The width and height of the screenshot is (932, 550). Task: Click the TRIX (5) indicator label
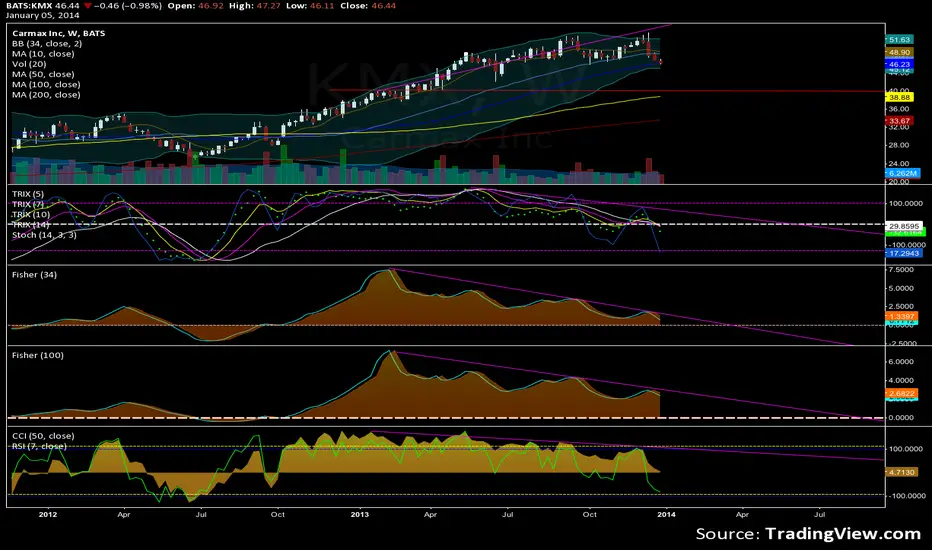pos(28,194)
